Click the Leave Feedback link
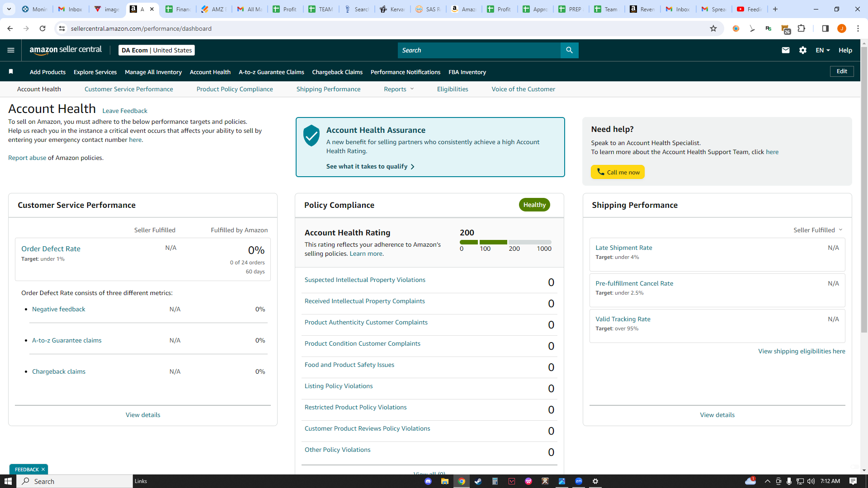Screen dimensions: 868x488 point(125,111)
